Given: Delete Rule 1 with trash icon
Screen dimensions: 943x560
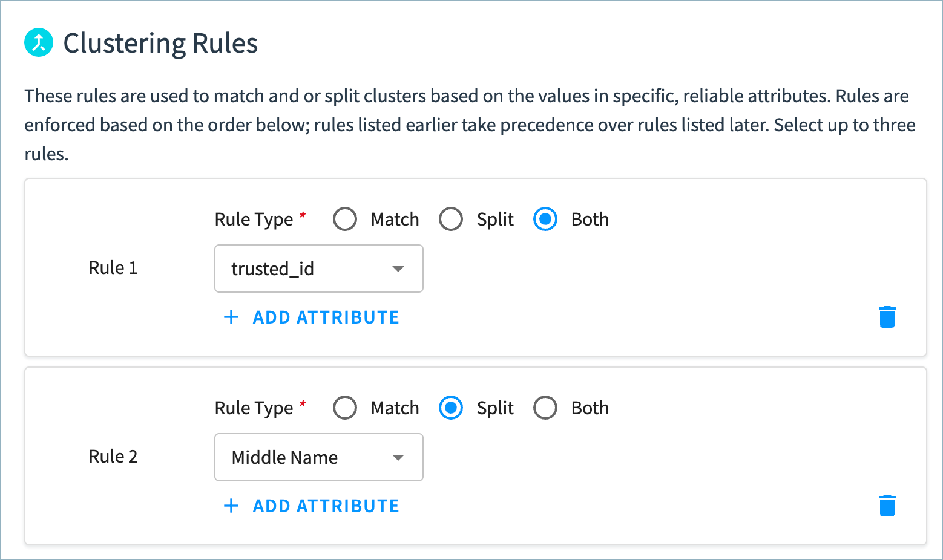Looking at the screenshot, I should [x=887, y=317].
